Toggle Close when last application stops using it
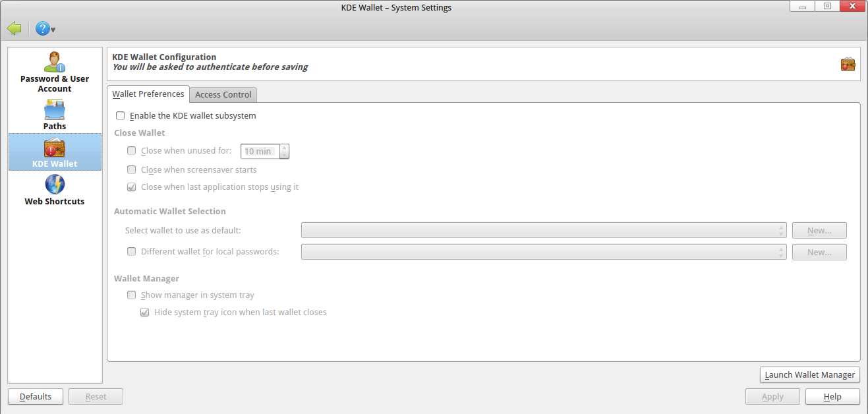This screenshot has height=414, width=868. (132, 187)
